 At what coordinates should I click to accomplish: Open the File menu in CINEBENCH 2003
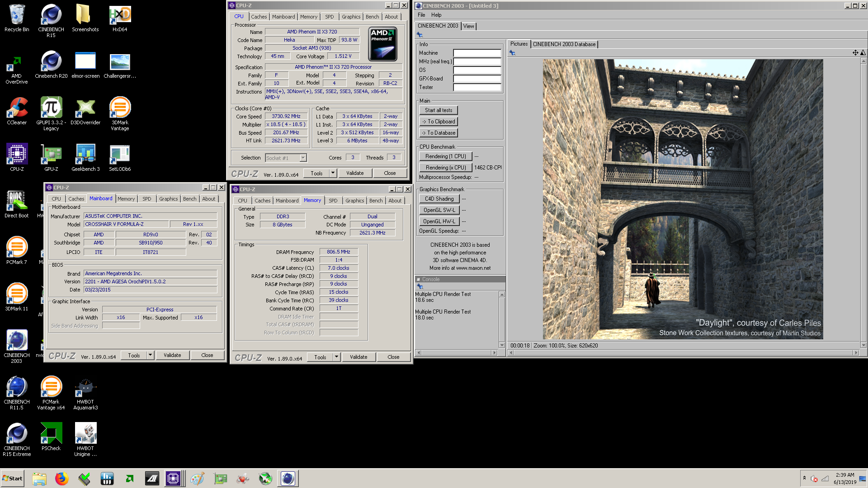[x=421, y=15]
